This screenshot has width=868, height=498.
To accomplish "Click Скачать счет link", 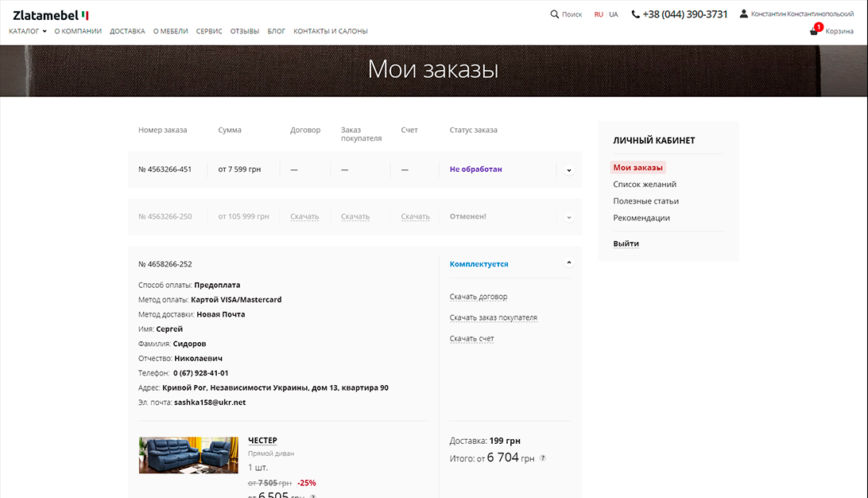I will click(471, 339).
